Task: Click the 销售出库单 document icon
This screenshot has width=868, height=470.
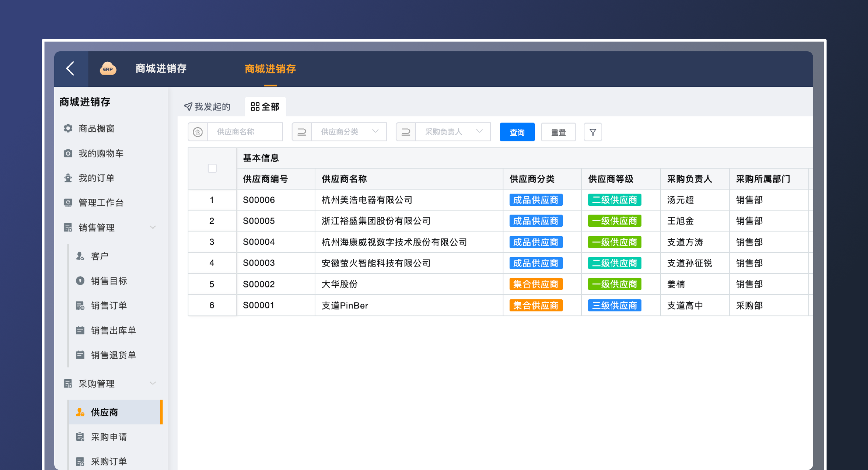Action: point(80,330)
